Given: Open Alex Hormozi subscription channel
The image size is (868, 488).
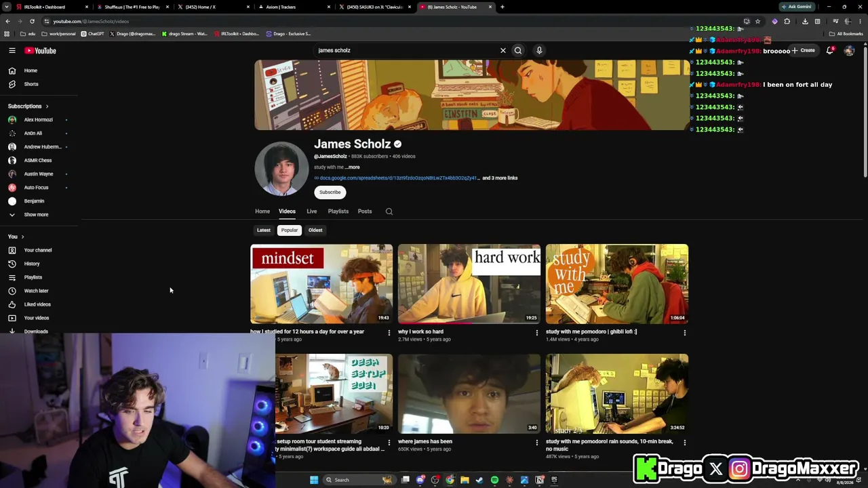Looking at the screenshot, I should (x=38, y=120).
